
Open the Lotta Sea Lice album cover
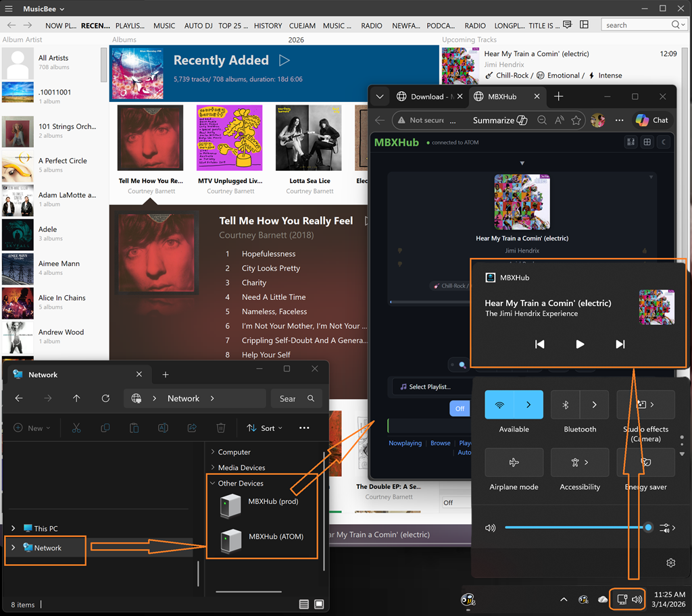click(308, 138)
